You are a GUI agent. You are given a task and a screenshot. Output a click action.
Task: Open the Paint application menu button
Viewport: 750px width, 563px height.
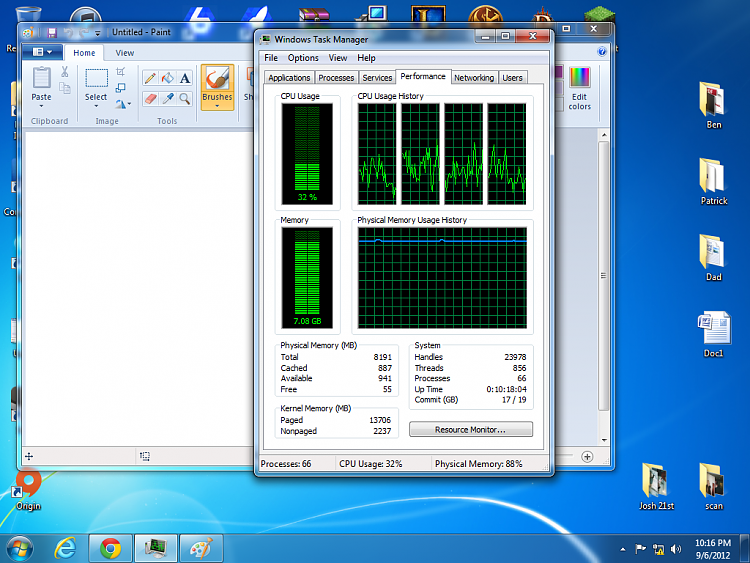click(x=42, y=52)
